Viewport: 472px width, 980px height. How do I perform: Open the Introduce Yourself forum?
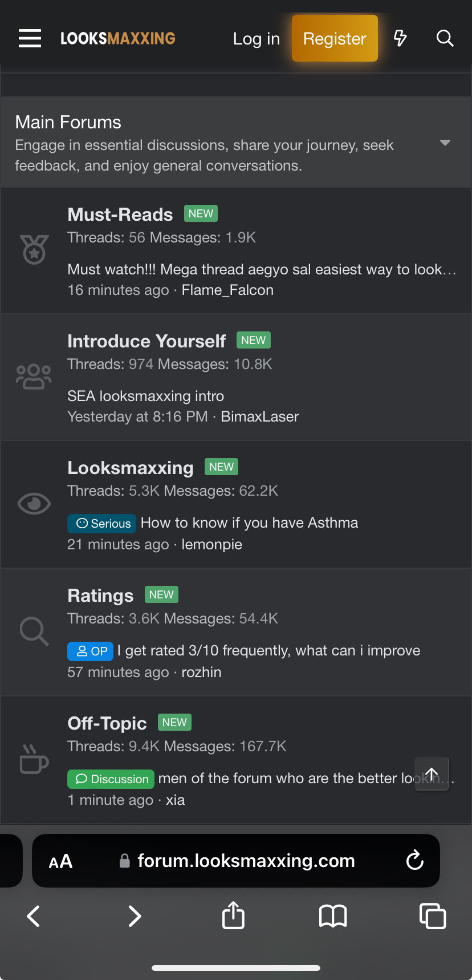point(147,341)
